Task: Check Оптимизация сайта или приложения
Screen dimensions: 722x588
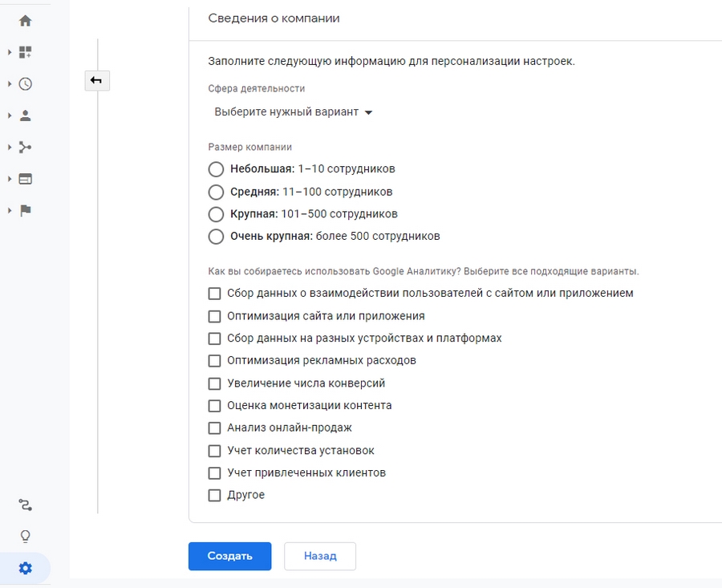Action: pos(214,316)
